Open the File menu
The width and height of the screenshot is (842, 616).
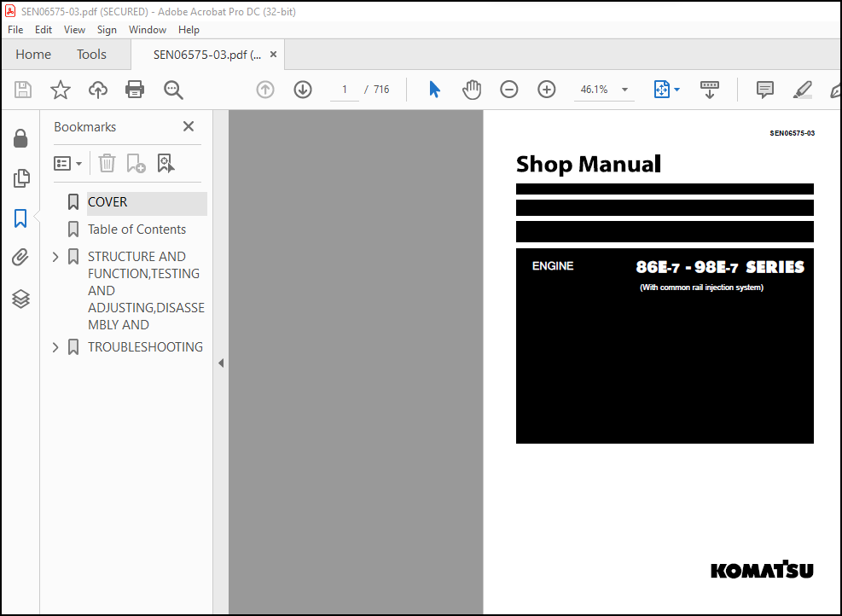[x=15, y=30]
